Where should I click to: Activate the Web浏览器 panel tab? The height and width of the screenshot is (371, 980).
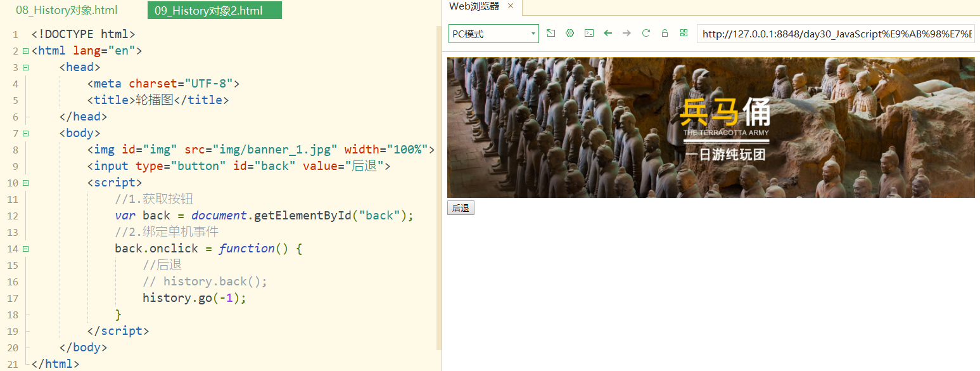pos(474,6)
